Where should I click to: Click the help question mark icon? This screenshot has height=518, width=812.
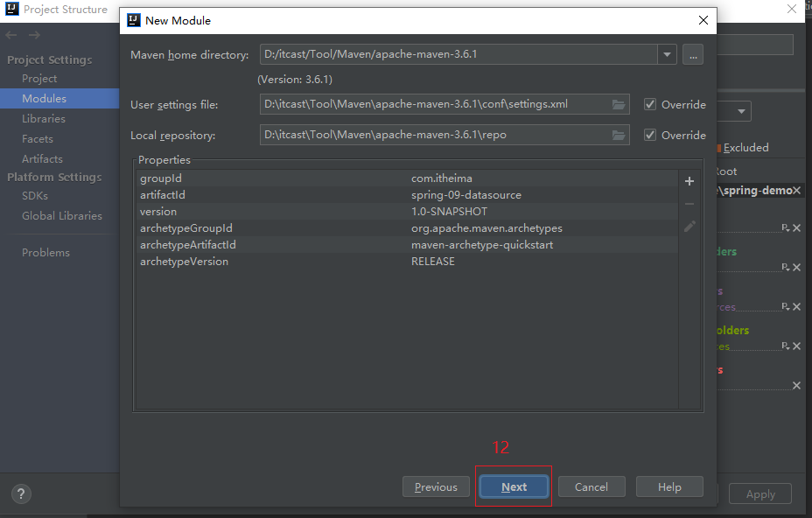click(x=22, y=493)
